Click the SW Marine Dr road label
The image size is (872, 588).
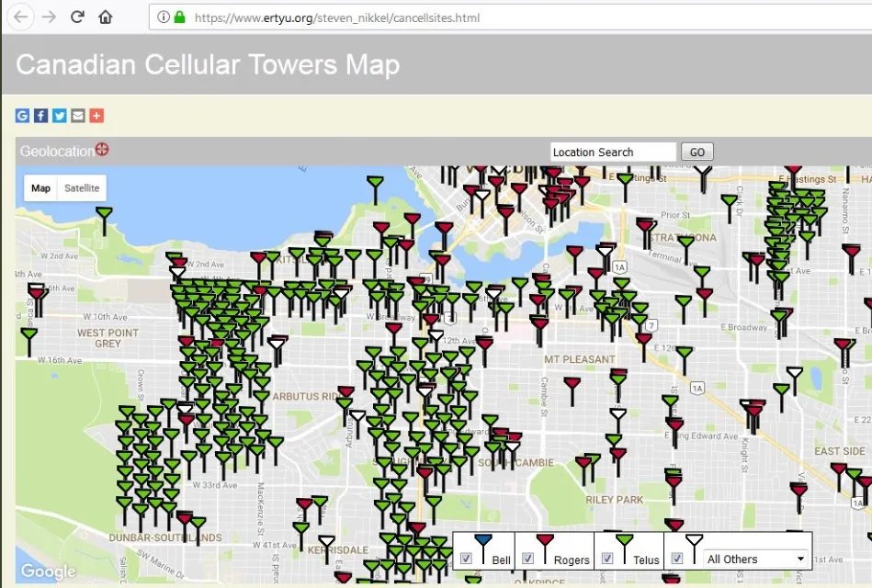[159, 562]
